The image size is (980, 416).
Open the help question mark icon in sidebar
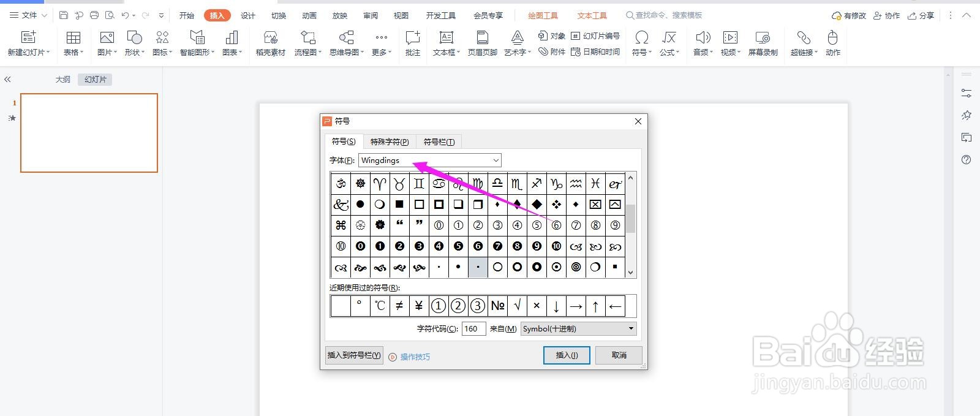click(967, 160)
